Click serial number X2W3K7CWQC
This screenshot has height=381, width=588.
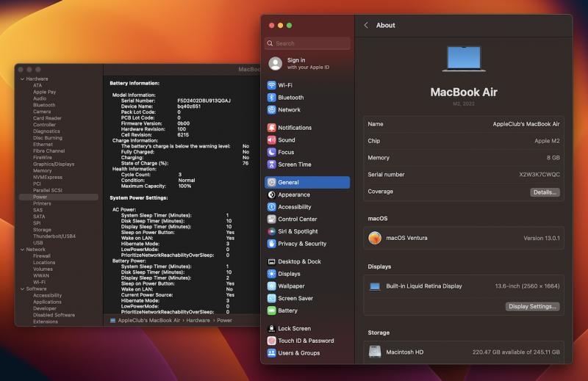pos(539,175)
